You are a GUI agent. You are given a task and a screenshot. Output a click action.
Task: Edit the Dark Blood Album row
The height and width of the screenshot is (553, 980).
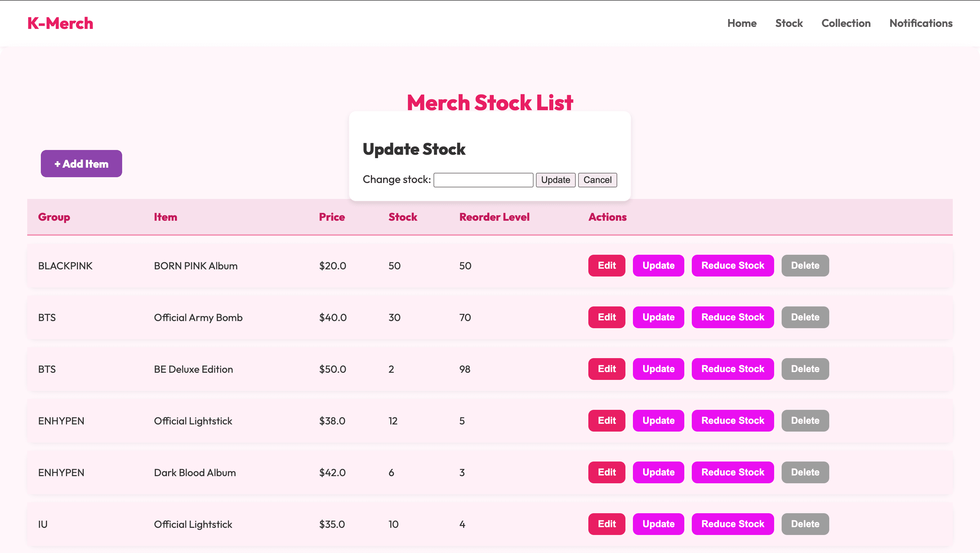(606, 472)
